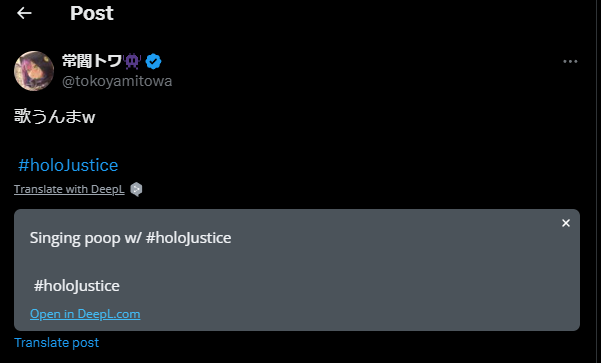The height and width of the screenshot is (363, 601).
Task: Click Translate post
Action: 57,342
